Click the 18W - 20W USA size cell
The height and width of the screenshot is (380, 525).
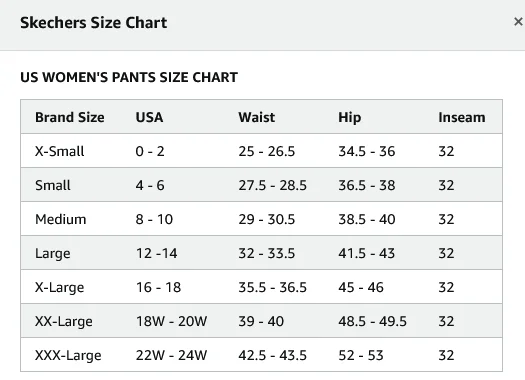[x=171, y=321]
